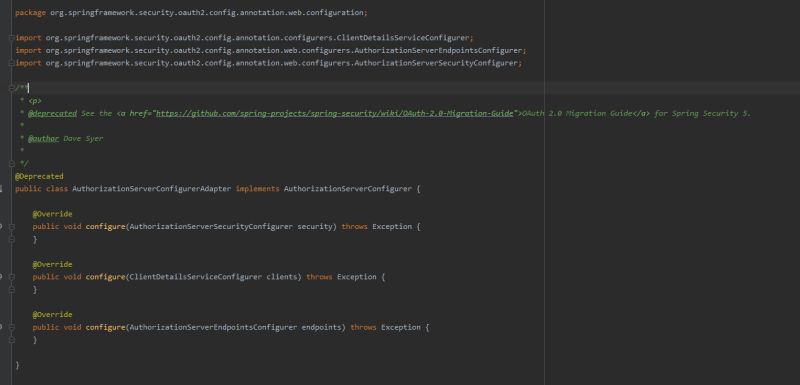Click the fold marker at the Javadoc closing line
This screenshot has height=385, width=800.
[x=11, y=164]
